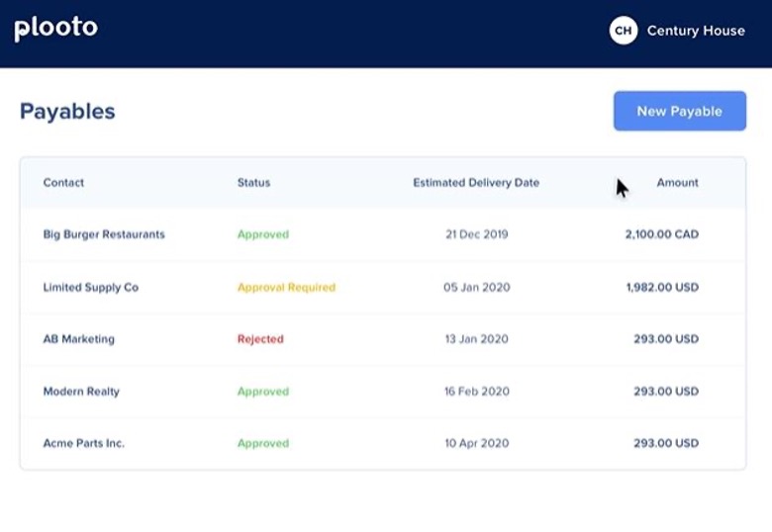Click the New Payable button
The image size is (772, 532).
tap(679, 111)
